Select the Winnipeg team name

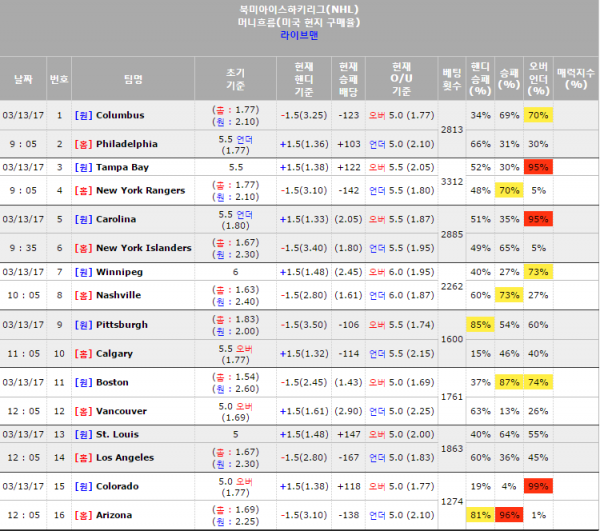[119, 272]
